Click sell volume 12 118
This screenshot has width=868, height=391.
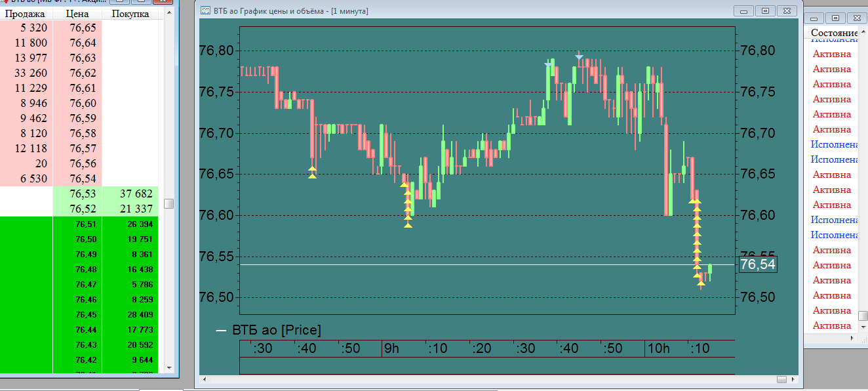tap(31, 148)
